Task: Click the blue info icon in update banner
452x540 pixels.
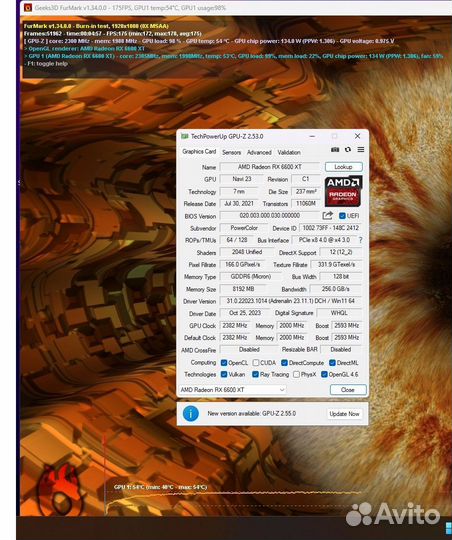Action: tap(191, 413)
